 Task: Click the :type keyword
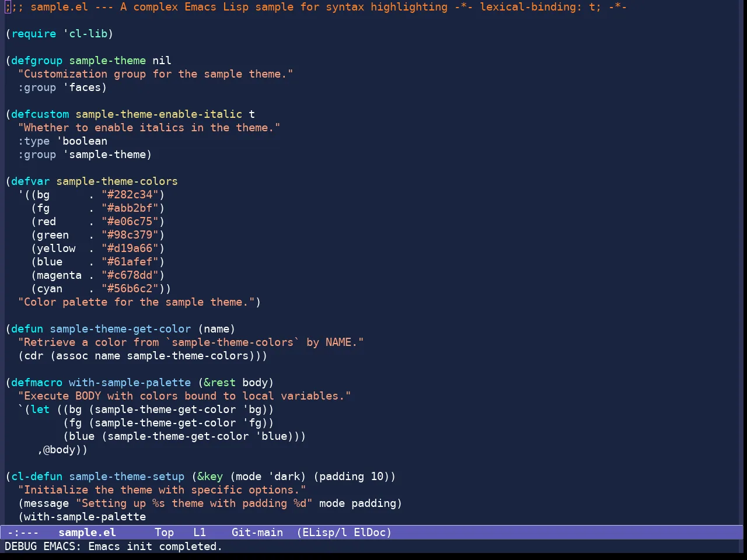(x=34, y=141)
